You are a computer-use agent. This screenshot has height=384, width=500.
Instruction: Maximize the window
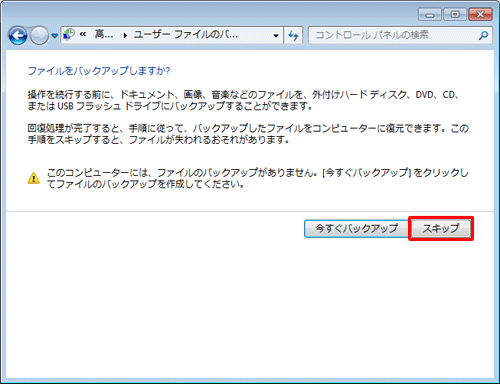455,15
